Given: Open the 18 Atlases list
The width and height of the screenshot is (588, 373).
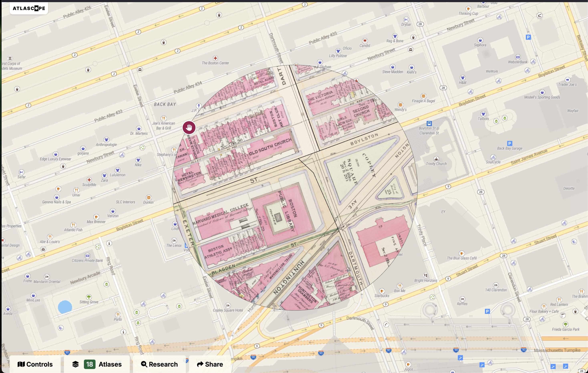Looking at the screenshot, I should (x=97, y=364).
